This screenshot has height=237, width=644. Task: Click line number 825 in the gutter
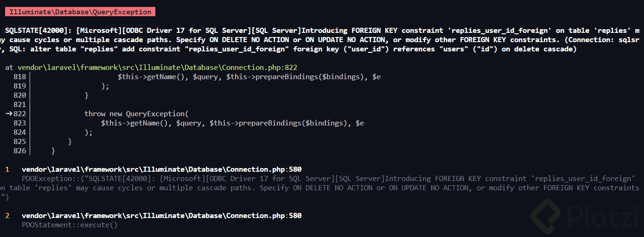19,141
